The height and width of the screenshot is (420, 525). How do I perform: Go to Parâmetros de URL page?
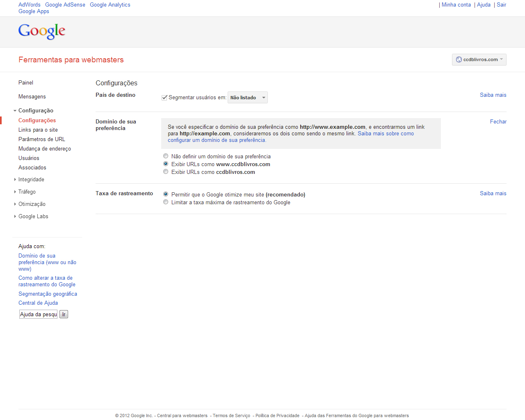pyautogui.click(x=42, y=139)
